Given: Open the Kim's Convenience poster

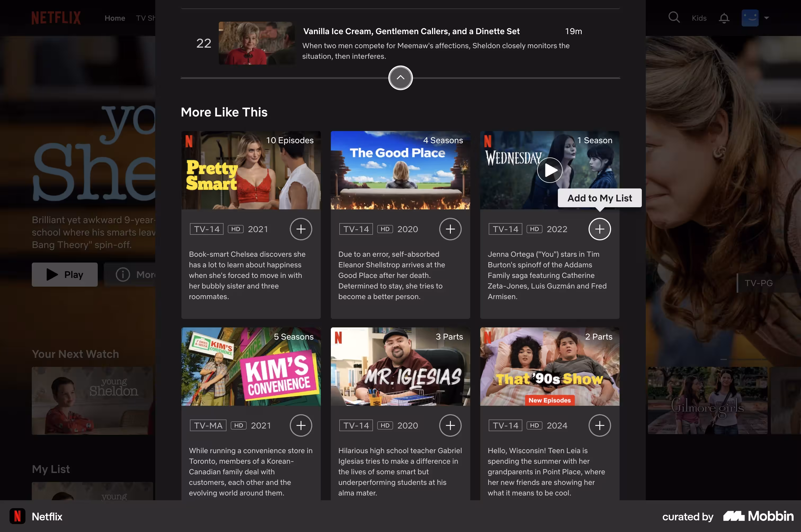Looking at the screenshot, I should (251, 366).
